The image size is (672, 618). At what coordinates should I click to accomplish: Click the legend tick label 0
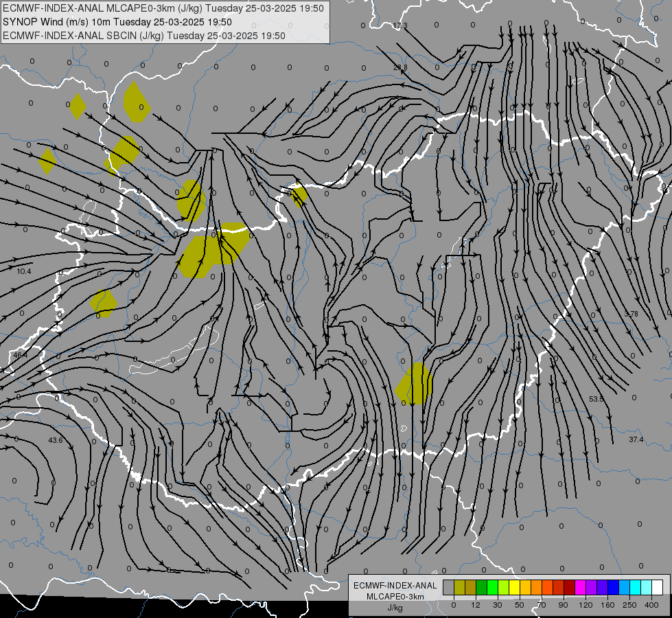coord(454,605)
